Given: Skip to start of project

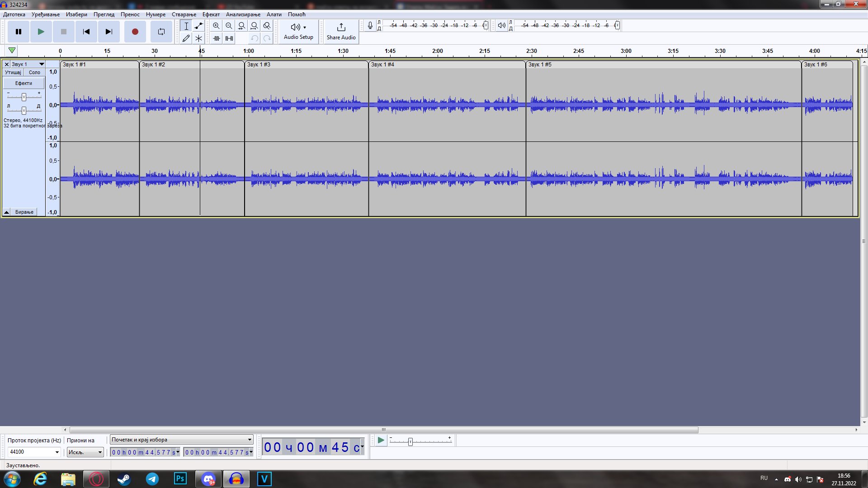Looking at the screenshot, I should pyautogui.click(x=86, y=32).
